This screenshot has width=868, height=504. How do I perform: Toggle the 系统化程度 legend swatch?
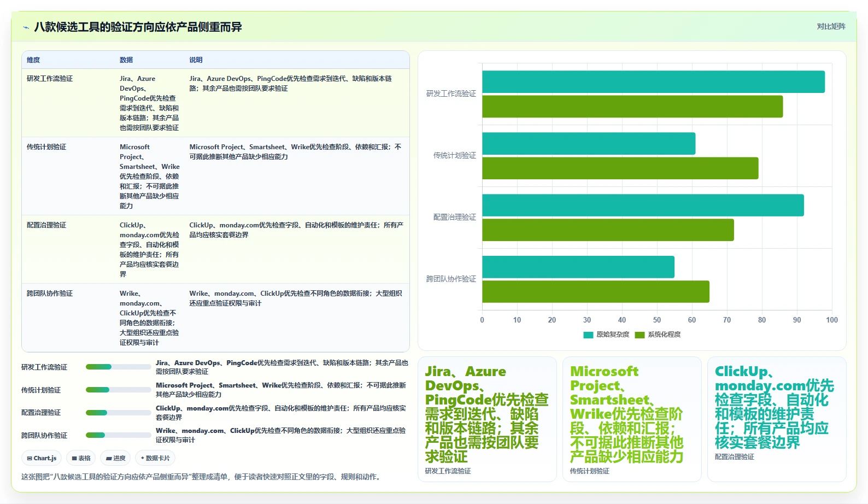click(640, 335)
